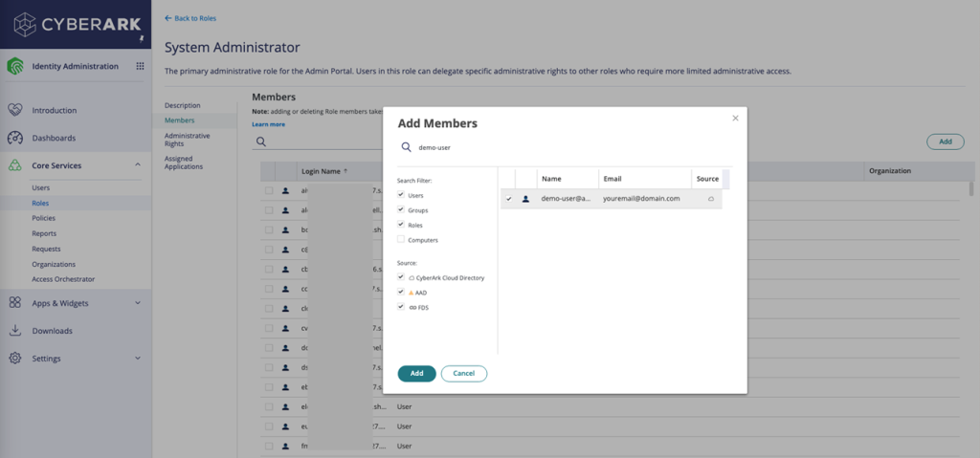
Task: Click the Downloads sidebar item label
Action: [x=53, y=331]
